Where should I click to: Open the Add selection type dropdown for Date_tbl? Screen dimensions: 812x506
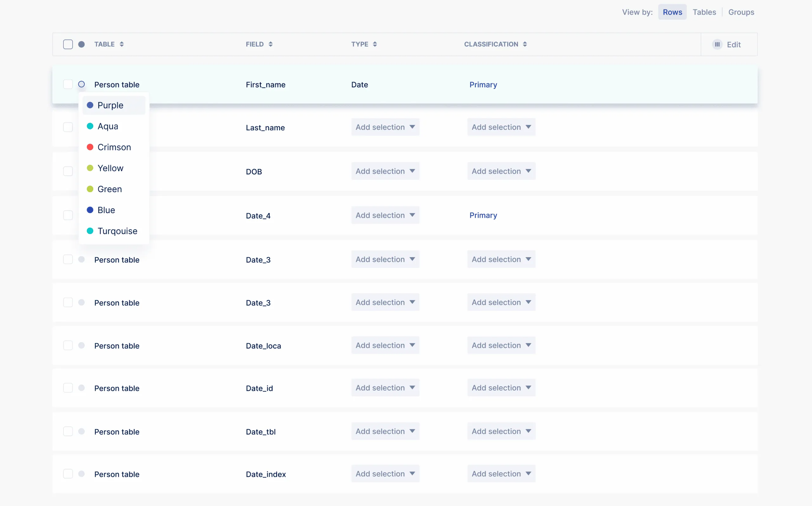click(x=385, y=431)
